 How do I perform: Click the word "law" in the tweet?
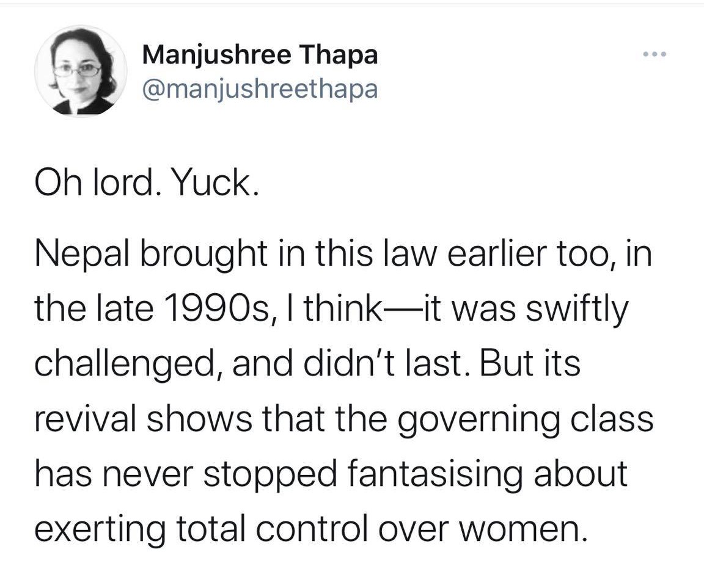click(413, 255)
